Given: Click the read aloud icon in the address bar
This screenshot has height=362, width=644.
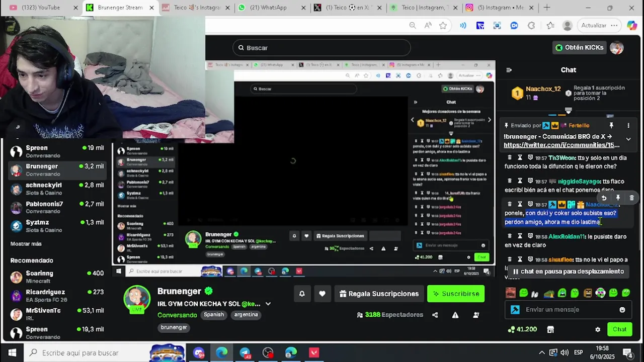Looking at the screenshot, I should (x=428, y=26).
